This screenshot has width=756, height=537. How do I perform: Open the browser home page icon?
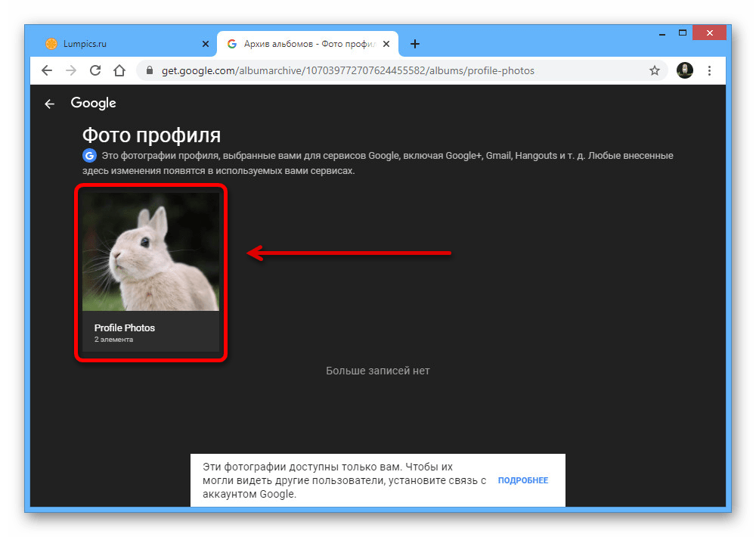click(x=119, y=70)
